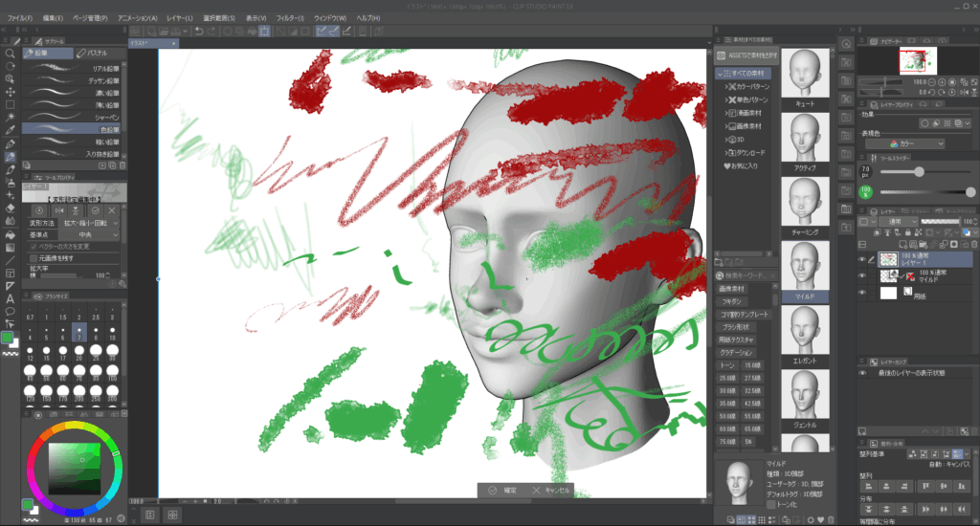The width and height of the screenshot is (980, 526).
Task: Open the 表現色 カラー dropdown
Action: tap(912, 143)
